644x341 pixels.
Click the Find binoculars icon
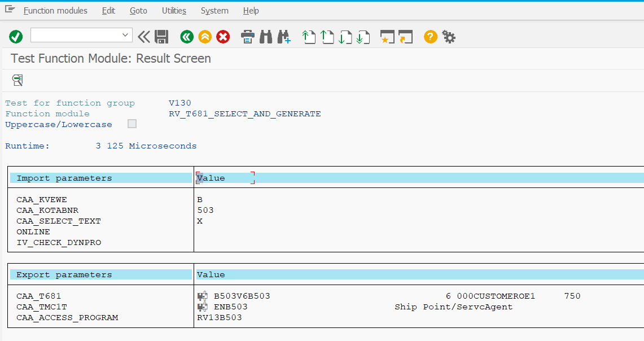(266, 36)
